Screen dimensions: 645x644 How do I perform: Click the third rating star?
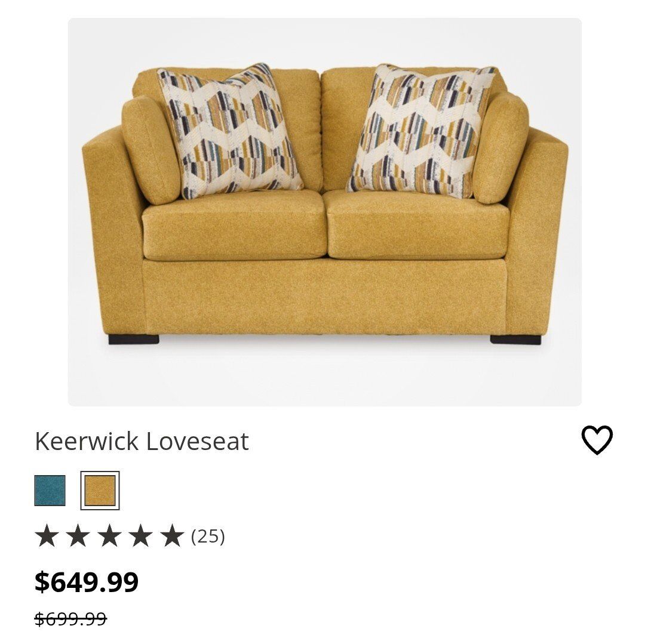click(x=110, y=535)
